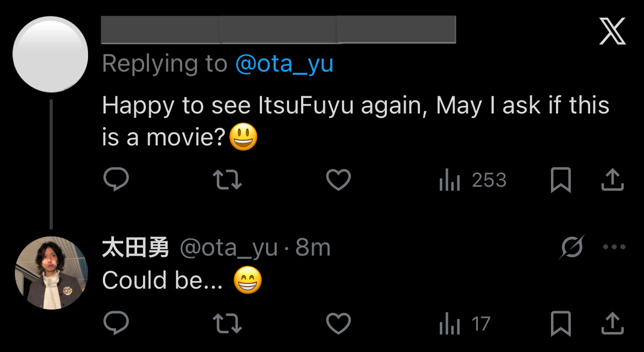This screenshot has height=352, width=644.
Task: Share ota_yu's tweet with the upload icon
Action: (x=613, y=324)
